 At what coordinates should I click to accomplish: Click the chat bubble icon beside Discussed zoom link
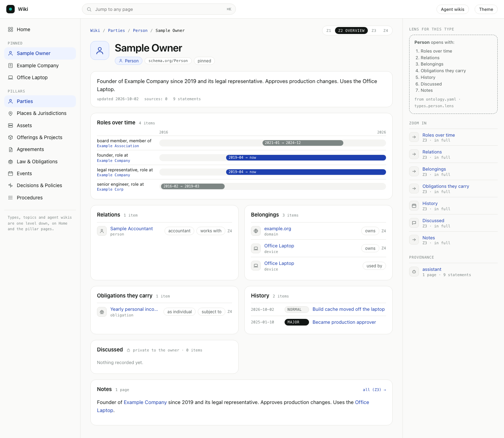414,223
